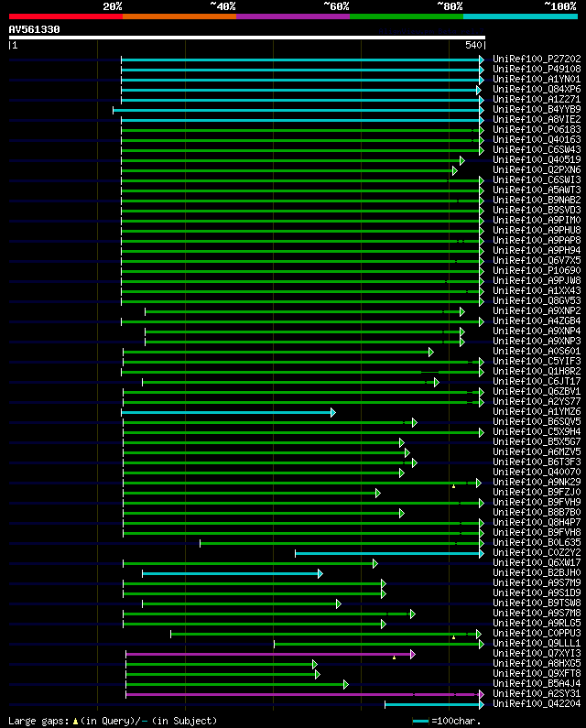The height and width of the screenshot is (728, 586).
Task: Click the arrowhead ending the UniRef100_A1YMZ6 bar
Action: click(x=333, y=412)
